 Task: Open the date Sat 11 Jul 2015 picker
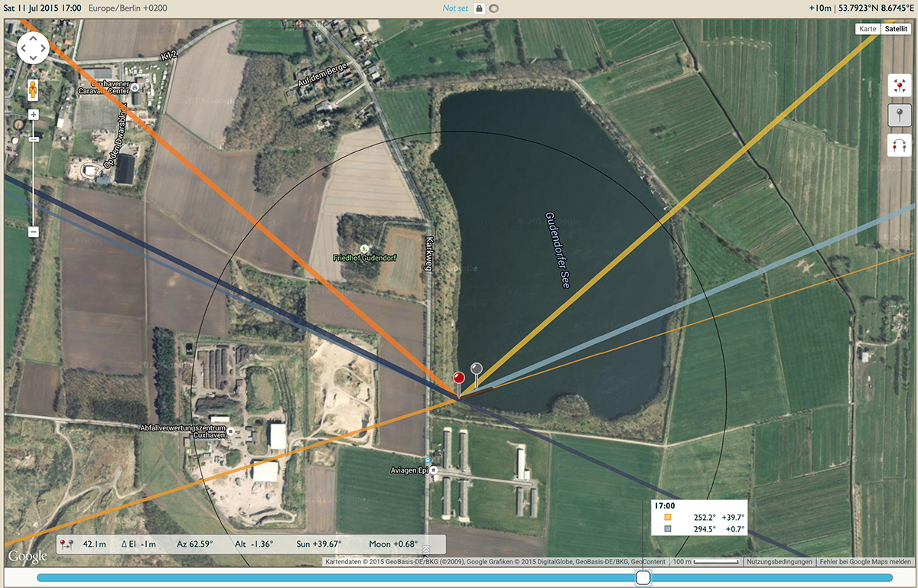tap(41, 8)
